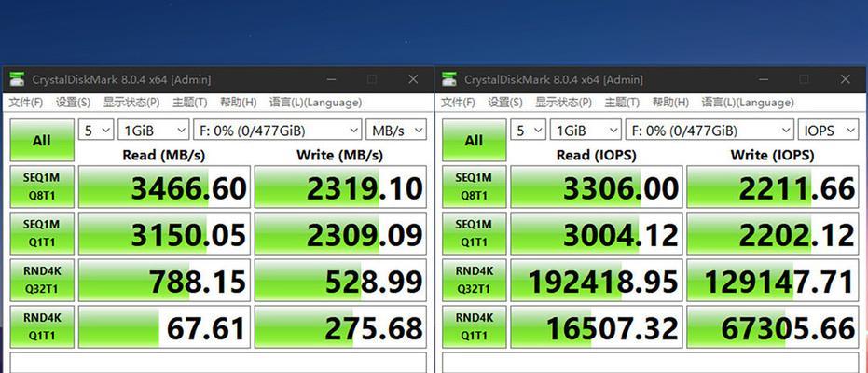The width and height of the screenshot is (868, 373).
Task: Click read result 788.15
Action: point(164,280)
